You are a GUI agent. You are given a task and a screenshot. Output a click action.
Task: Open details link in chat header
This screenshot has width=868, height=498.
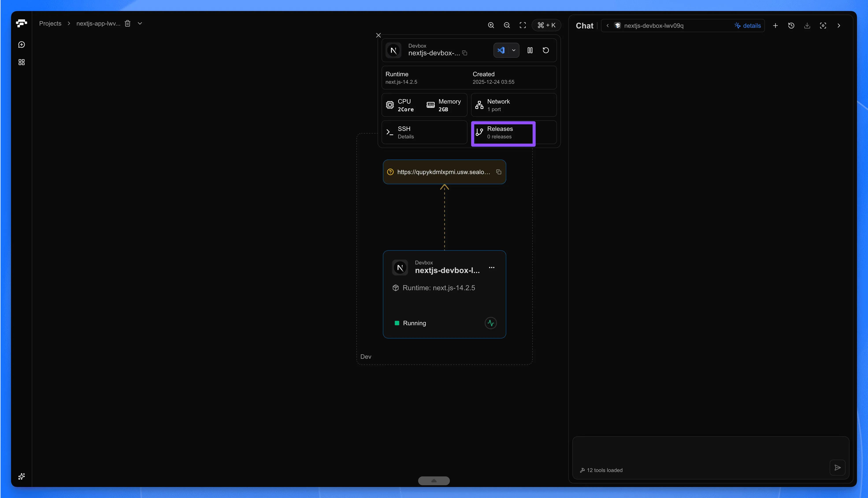pos(748,26)
